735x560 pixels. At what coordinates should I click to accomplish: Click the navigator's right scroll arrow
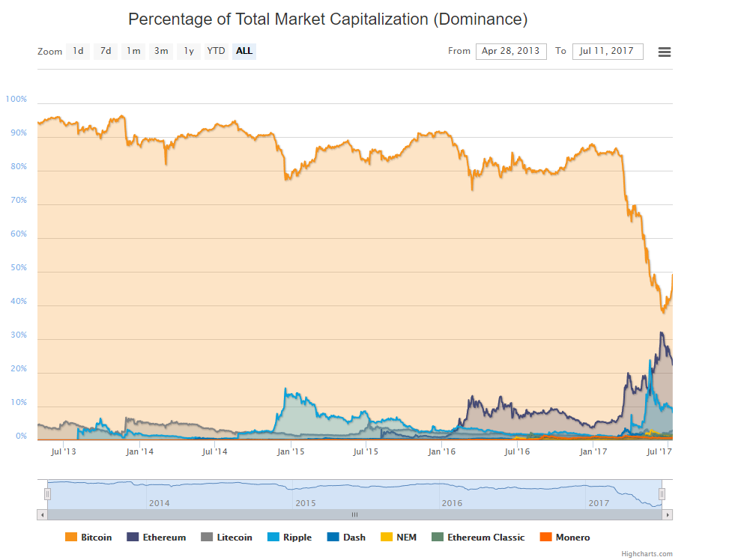[x=668, y=515]
